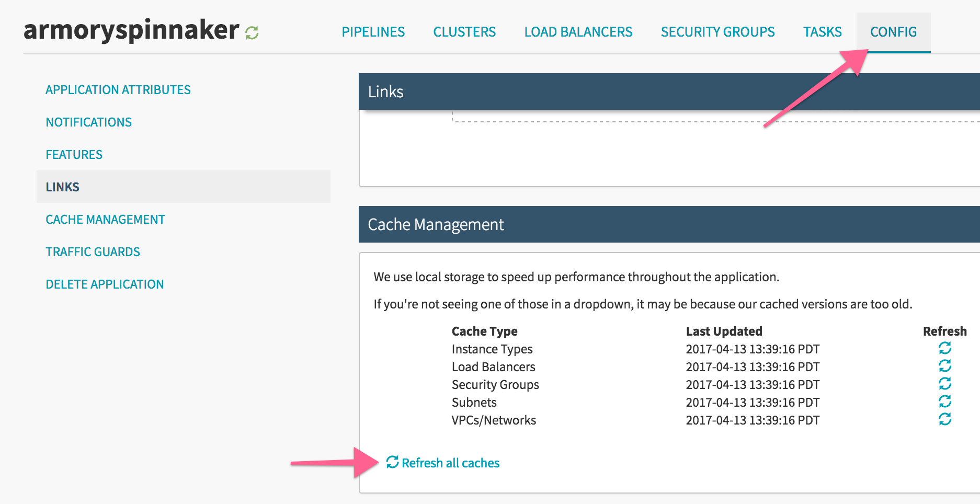This screenshot has height=504, width=980.
Task: View the Tasks tab
Action: (822, 32)
